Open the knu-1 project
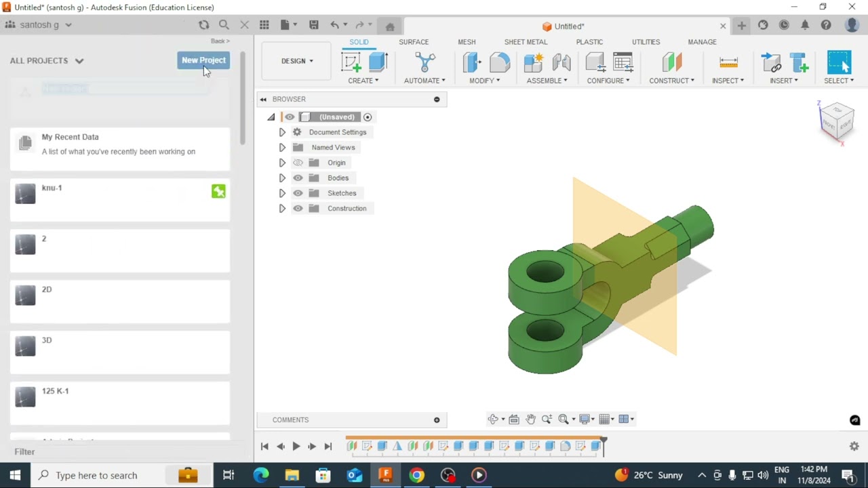 pos(120,199)
